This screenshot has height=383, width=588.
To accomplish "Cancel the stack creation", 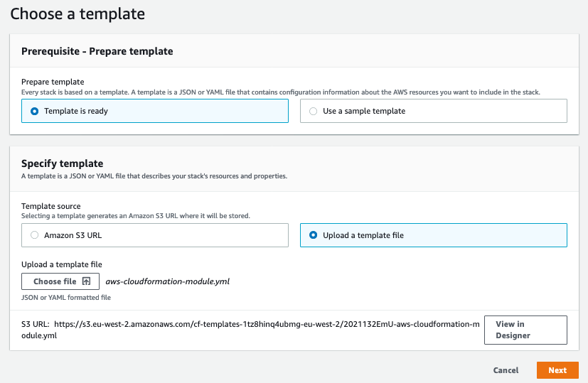I will pos(506,370).
